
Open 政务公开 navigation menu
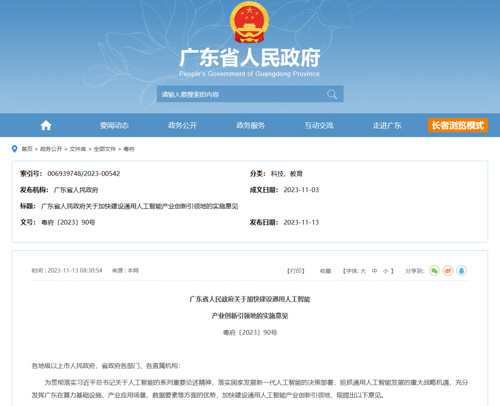182,126
